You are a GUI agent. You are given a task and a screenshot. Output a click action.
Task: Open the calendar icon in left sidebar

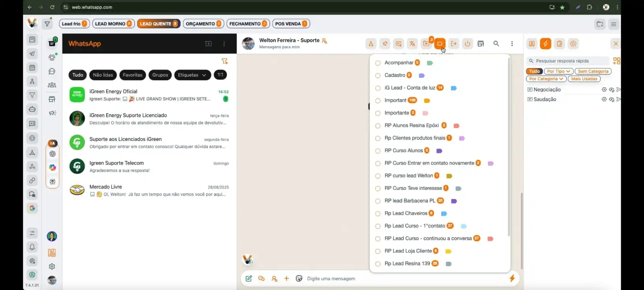tap(32, 67)
